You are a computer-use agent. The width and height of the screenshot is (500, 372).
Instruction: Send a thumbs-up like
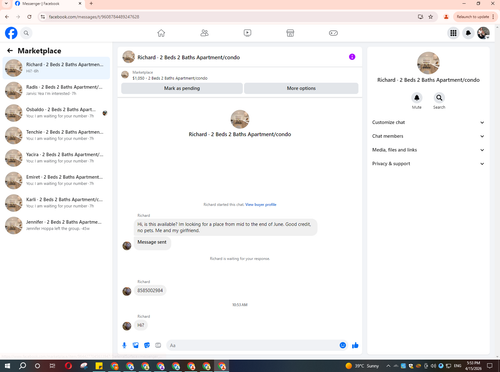355,345
